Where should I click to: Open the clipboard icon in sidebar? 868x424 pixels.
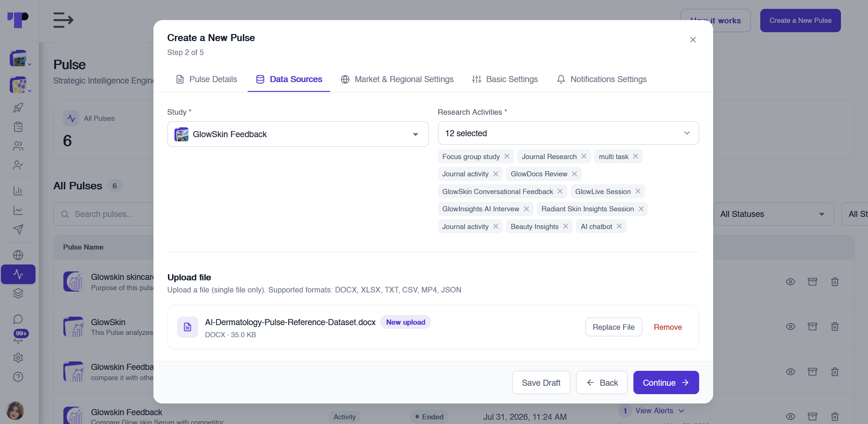pos(18,127)
